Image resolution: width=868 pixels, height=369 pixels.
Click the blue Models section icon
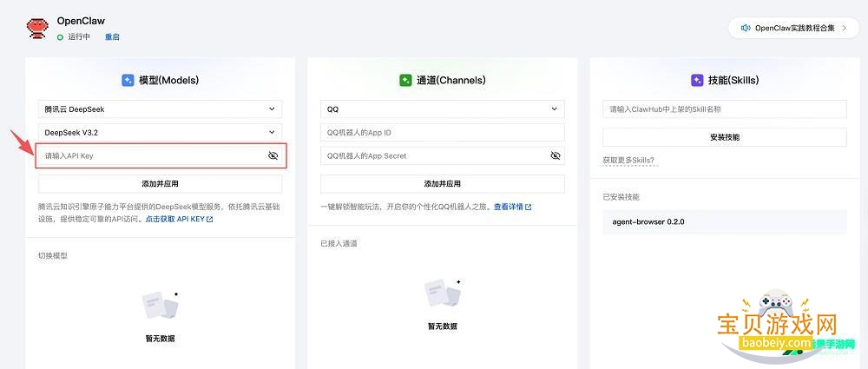click(x=128, y=81)
